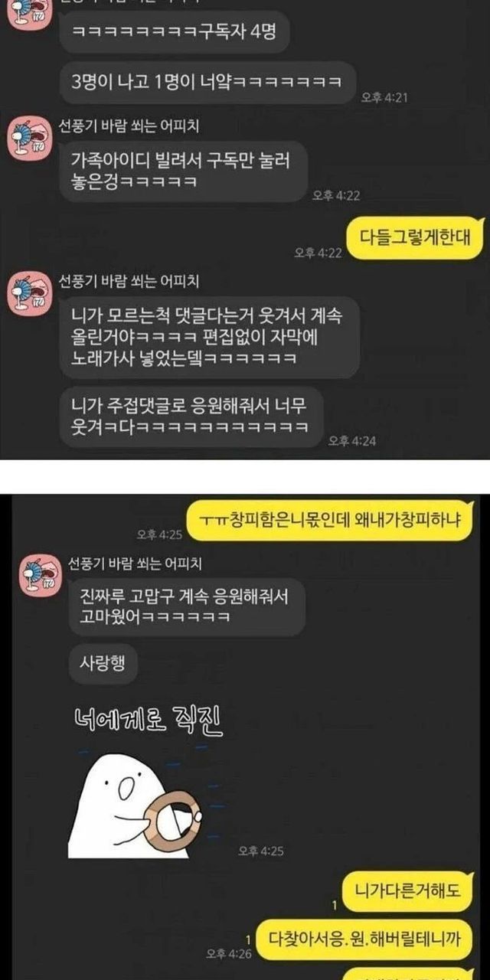Click the unread count 1 beside 니가다른거해도
Screen dimensions: 490x980
pos(335,903)
